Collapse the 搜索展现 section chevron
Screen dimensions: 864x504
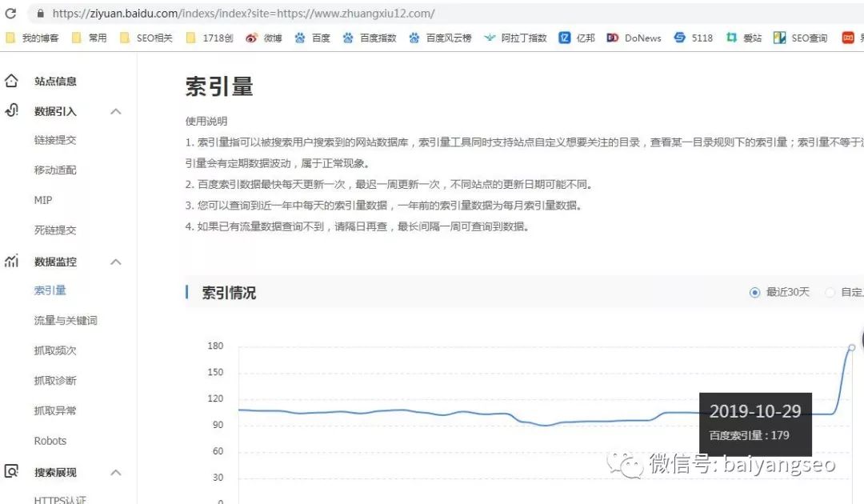pos(116,472)
